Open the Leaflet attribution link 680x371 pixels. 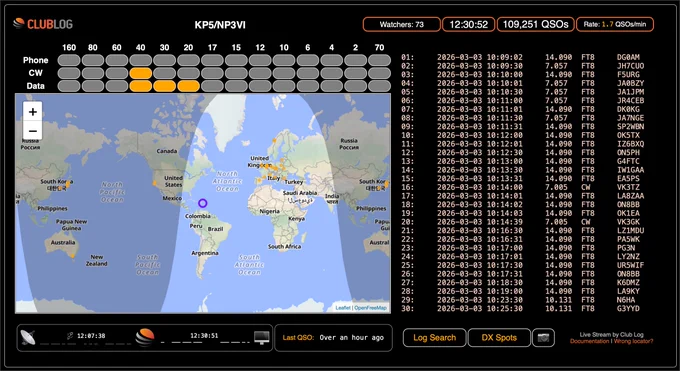coord(343,308)
